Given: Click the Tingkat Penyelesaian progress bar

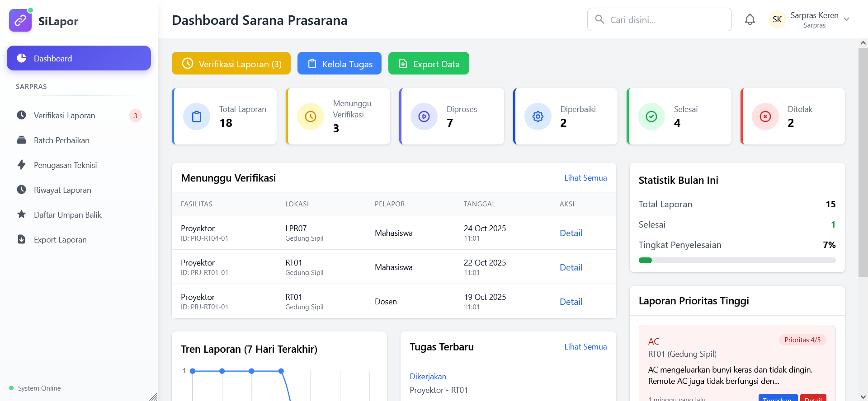Looking at the screenshot, I should 737,260.
